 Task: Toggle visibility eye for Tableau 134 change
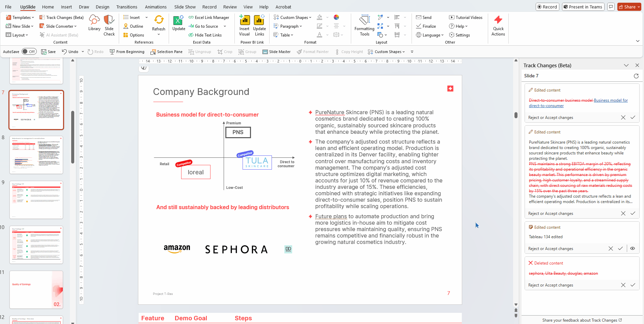click(x=633, y=249)
